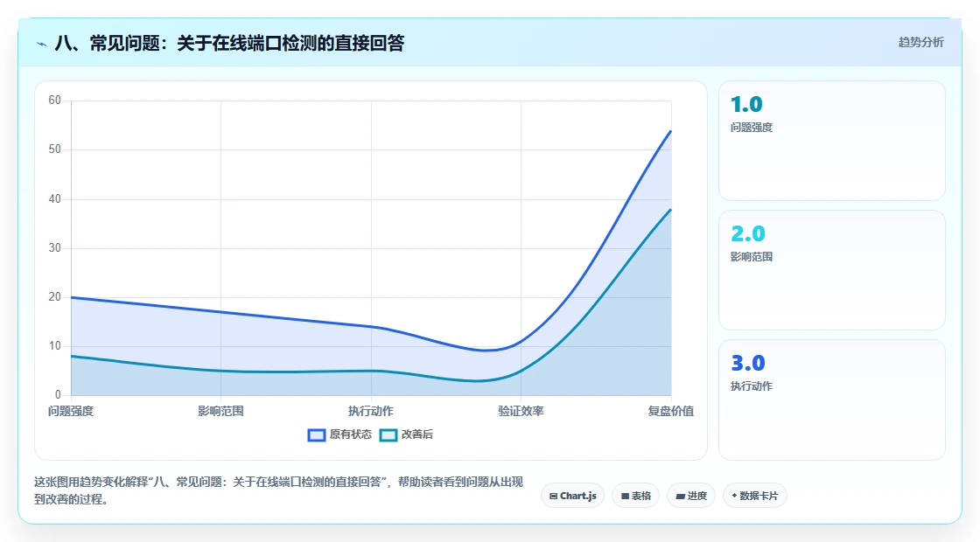Click the 表格 tag text
This screenshot has height=542, width=980.
(641, 496)
